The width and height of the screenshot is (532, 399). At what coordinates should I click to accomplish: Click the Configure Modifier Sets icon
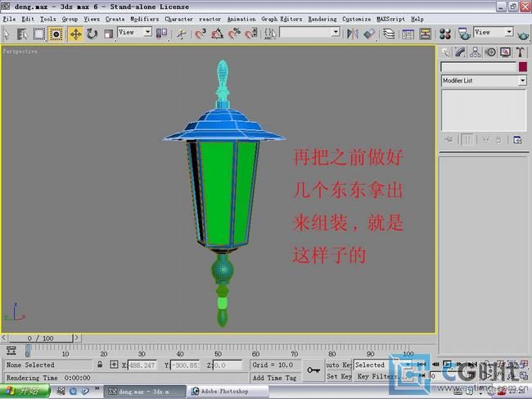click(517, 139)
